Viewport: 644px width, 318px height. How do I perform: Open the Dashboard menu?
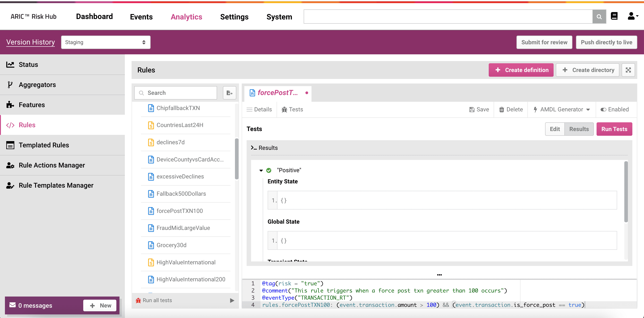(94, 17)
